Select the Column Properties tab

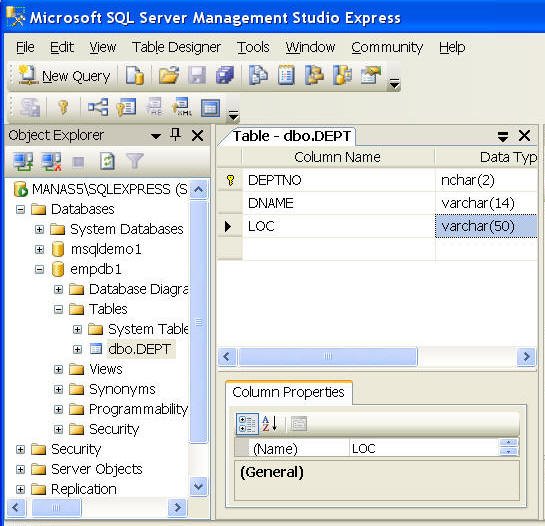288,393
